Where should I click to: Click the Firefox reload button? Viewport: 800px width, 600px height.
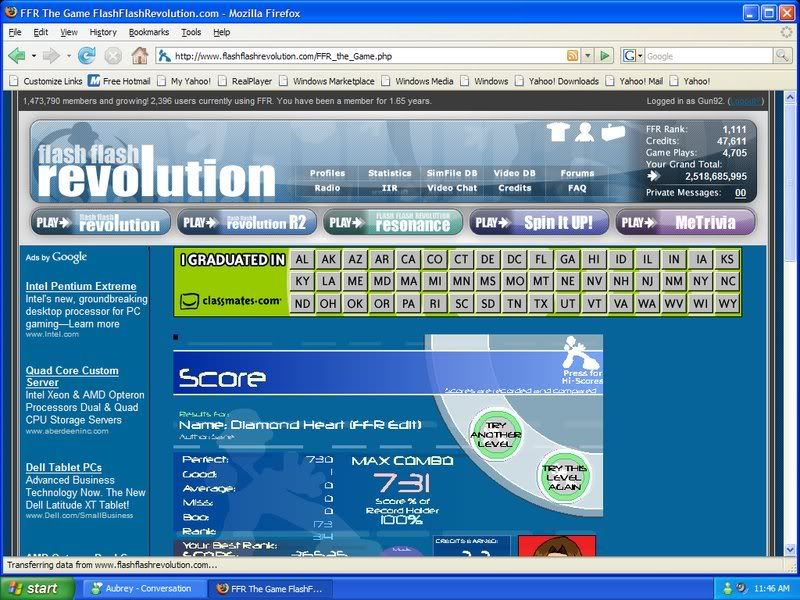(89, 56)
